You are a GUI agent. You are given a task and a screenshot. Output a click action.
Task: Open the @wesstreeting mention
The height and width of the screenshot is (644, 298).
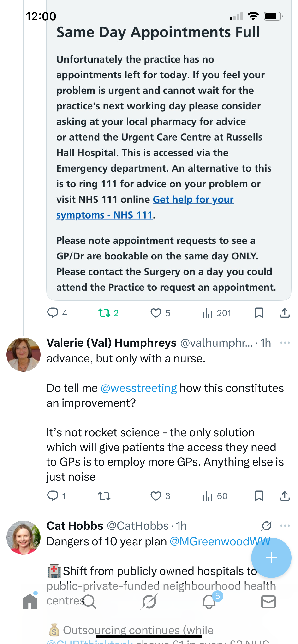pos(138,388)
